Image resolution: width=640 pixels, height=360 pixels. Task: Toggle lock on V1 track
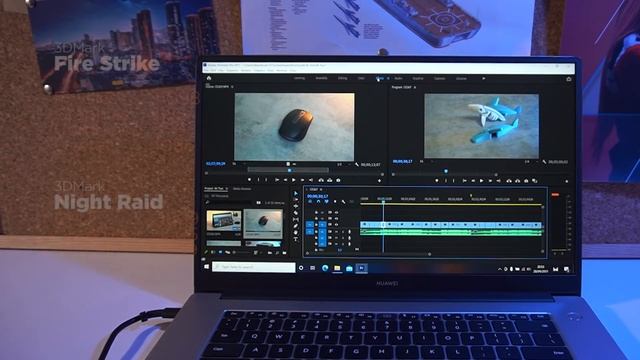click(x=316, y=224)
